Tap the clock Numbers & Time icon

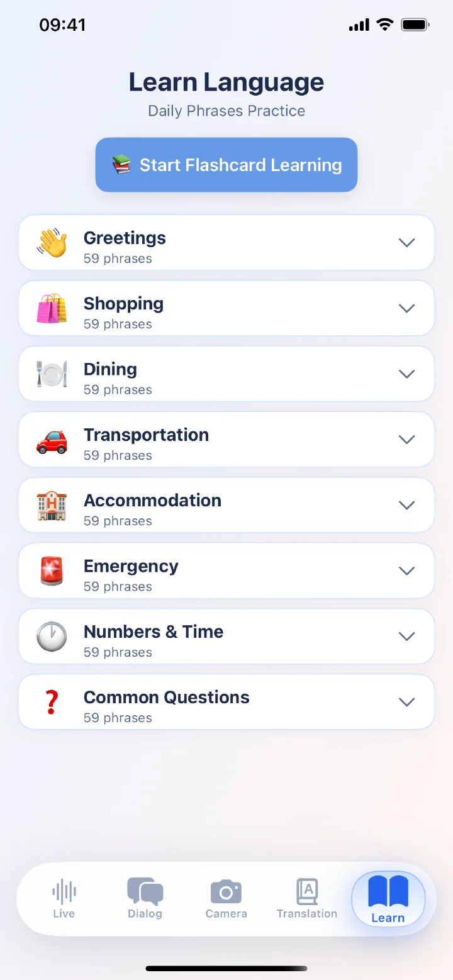[52, 636]
